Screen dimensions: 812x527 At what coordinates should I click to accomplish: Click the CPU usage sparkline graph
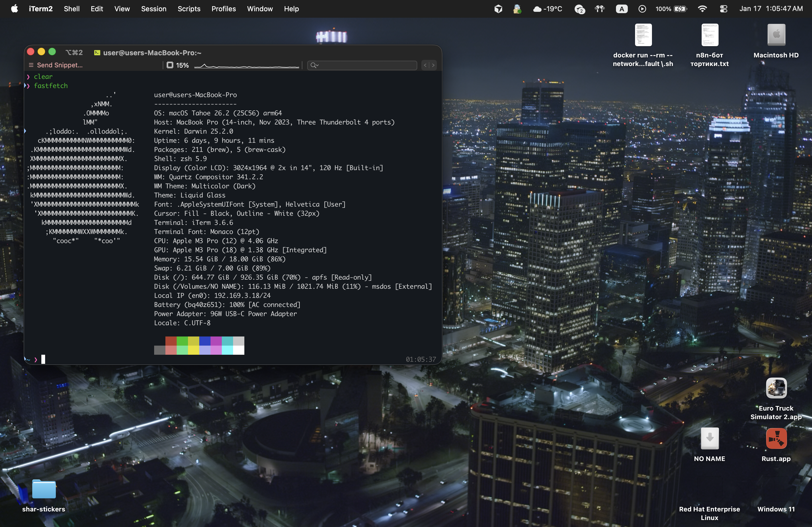pyautogui.click(x=246, y=66)
